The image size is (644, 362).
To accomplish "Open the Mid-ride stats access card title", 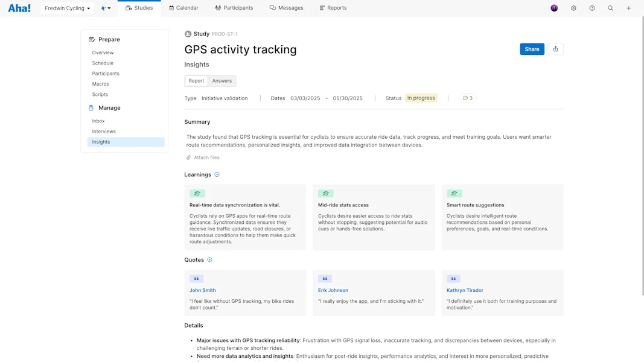I will coord(343,205).
